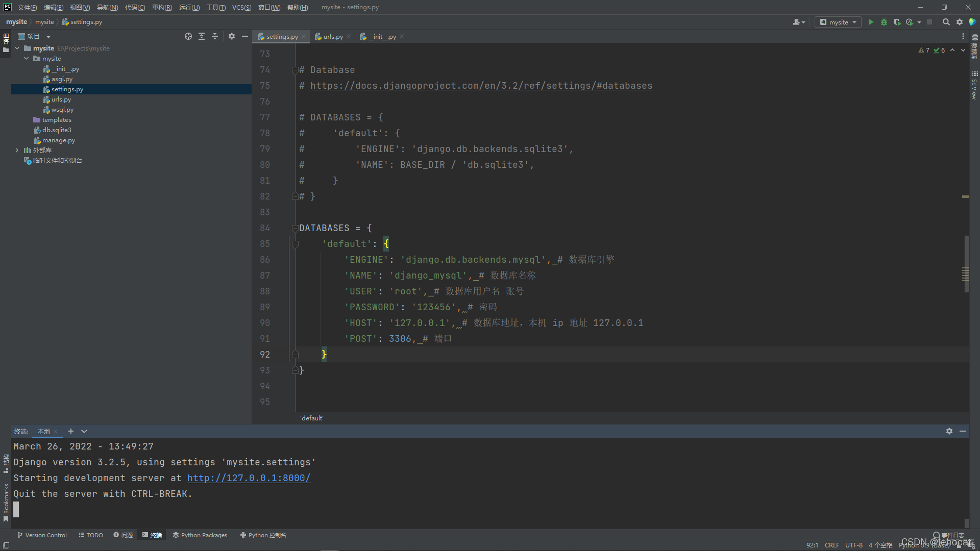This screenshot has width=980, height=551.
Task: Debug the mysite configuration
Action: (x=884, y=22)
